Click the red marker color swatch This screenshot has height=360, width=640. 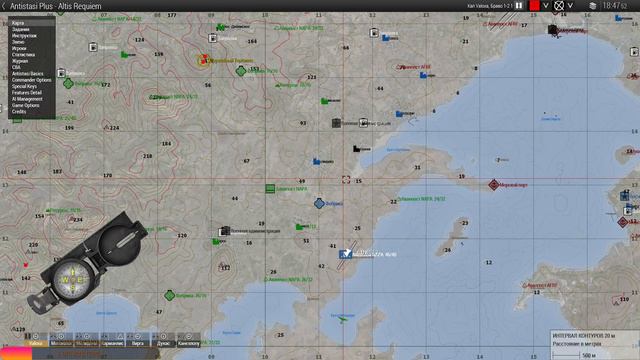(534, 6)
